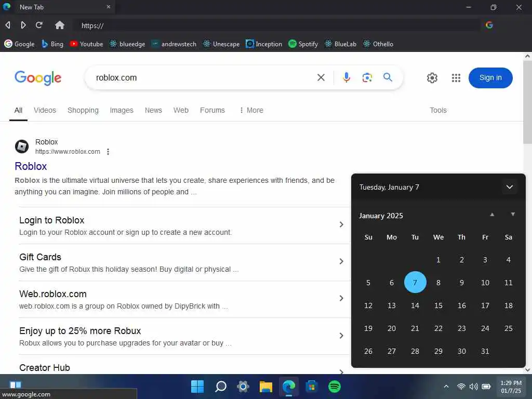Open the Google bookmark
The height and width of the screenshot is (399, 532).
click(x=19, y=44)
